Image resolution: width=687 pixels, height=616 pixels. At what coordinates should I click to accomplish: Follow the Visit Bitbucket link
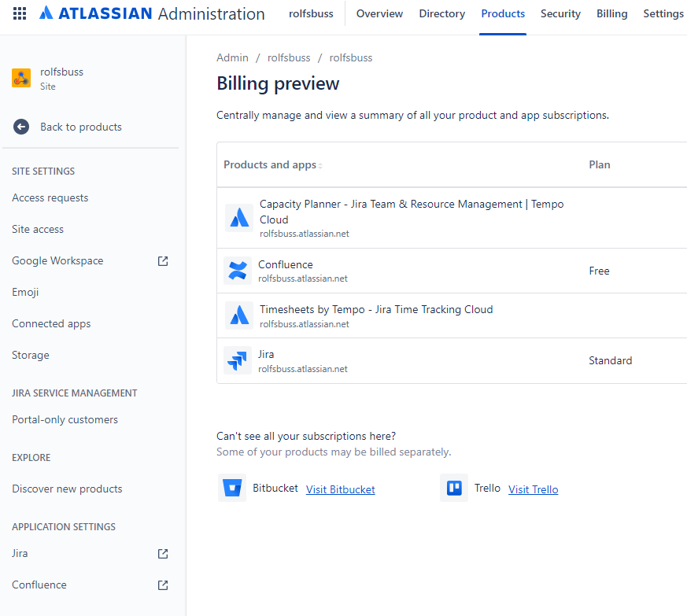[341, 490]
